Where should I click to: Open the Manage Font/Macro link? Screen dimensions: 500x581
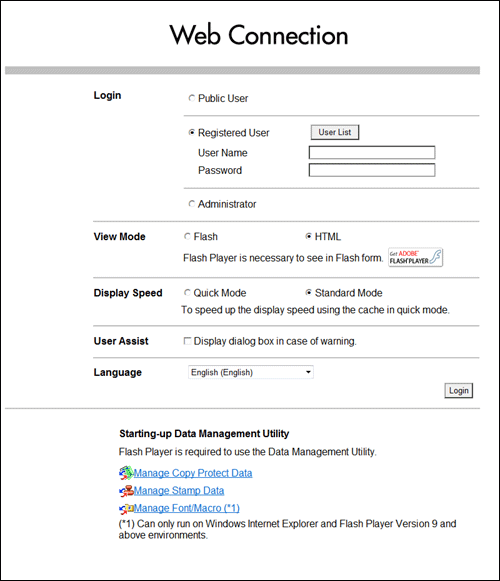186,508
